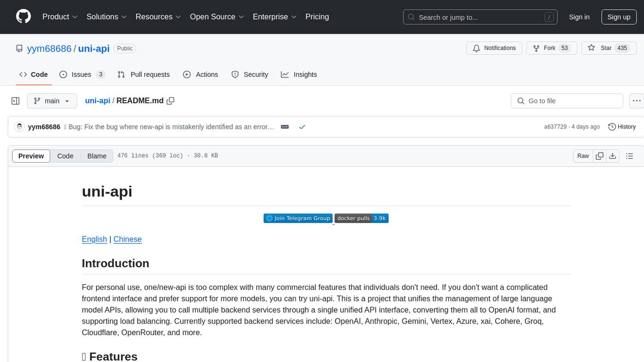This screenshot has height=362, width=644.
Task: Expand the Product menu
Action: tap(60, 17)
